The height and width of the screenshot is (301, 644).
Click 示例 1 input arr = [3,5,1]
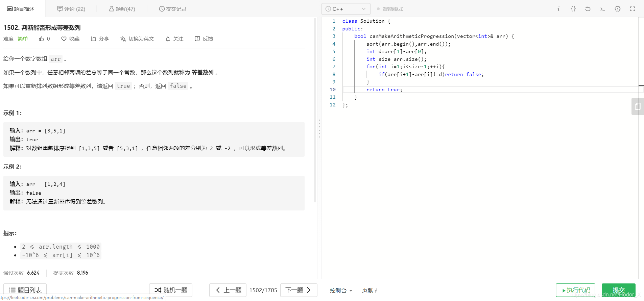pyautogui.click(x=46, y=131)
